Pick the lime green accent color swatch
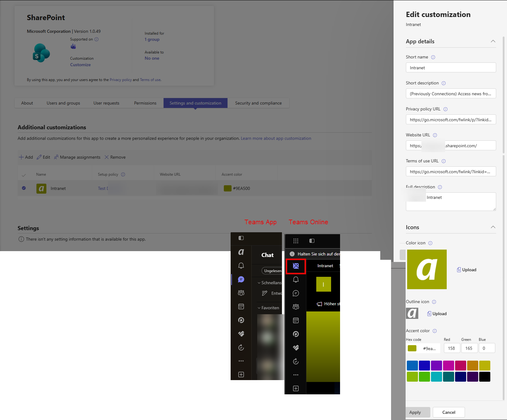 412,377
